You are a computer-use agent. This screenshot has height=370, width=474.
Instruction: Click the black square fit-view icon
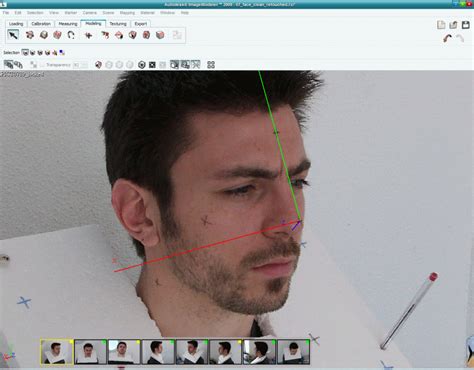pos(152,65)
